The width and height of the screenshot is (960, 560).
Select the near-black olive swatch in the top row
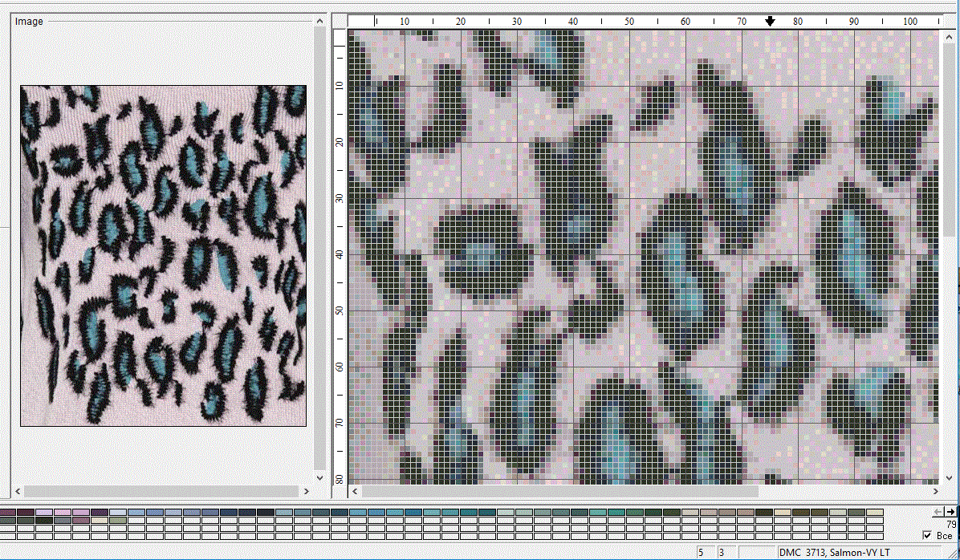coord(764,512)
